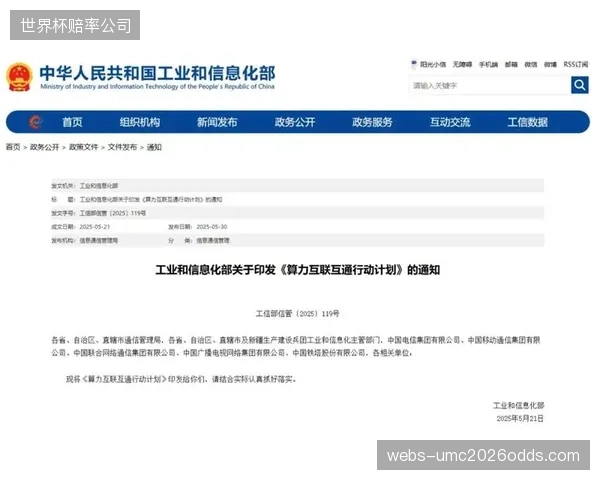Click the 发布机构 value 信息通信管理局
This screenshot has height=480, width=600.
click(x=99, y=241)
